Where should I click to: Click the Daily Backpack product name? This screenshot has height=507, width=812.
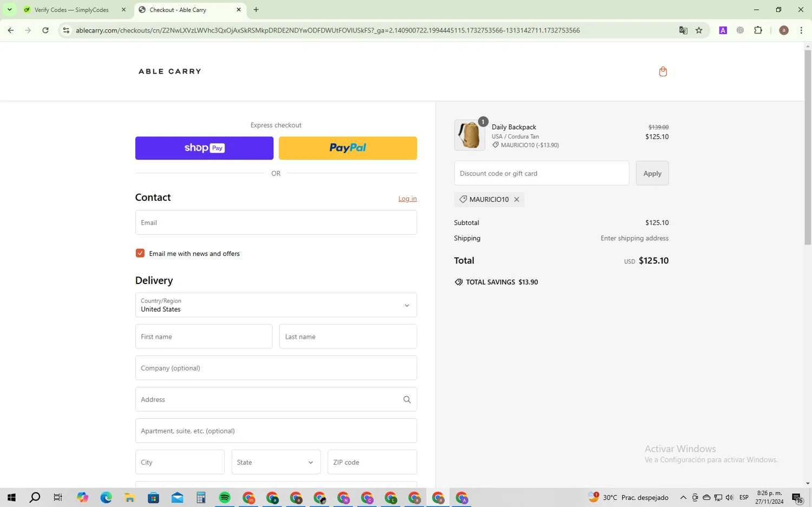tap(514, 127)
